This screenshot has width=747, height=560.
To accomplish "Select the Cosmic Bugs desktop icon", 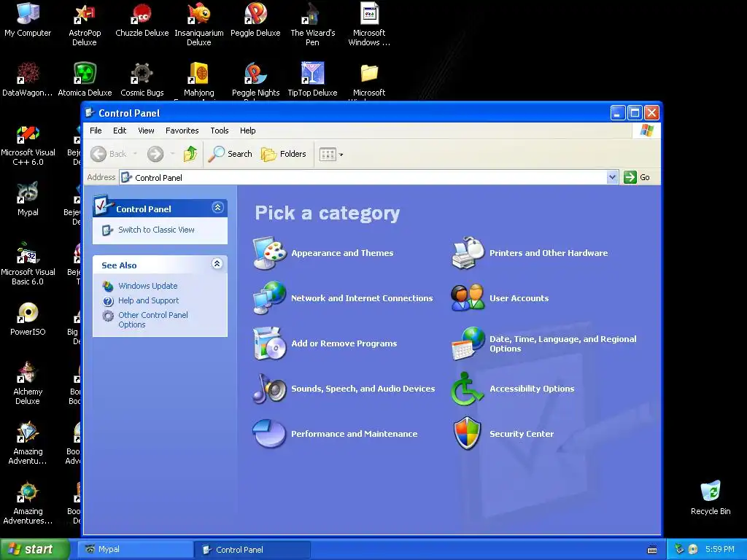I will (x=142, y=79).
